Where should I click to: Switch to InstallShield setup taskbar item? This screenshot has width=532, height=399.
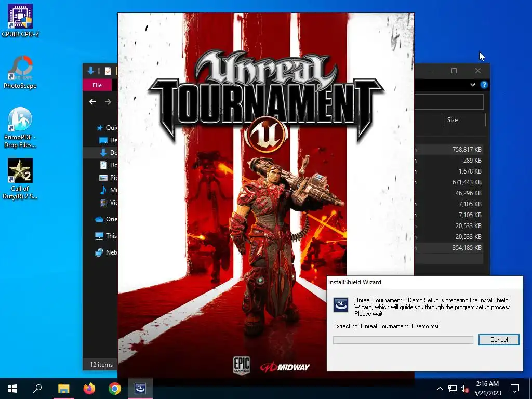coord(140,389)
